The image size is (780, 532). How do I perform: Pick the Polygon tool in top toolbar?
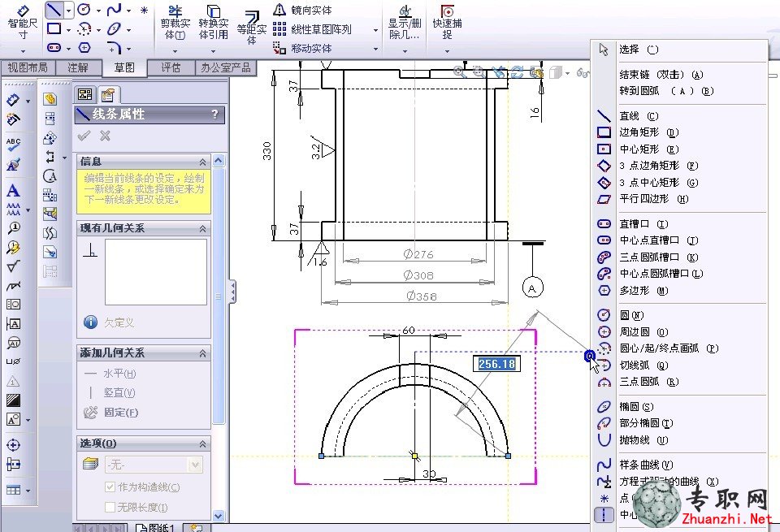(84, 48)
